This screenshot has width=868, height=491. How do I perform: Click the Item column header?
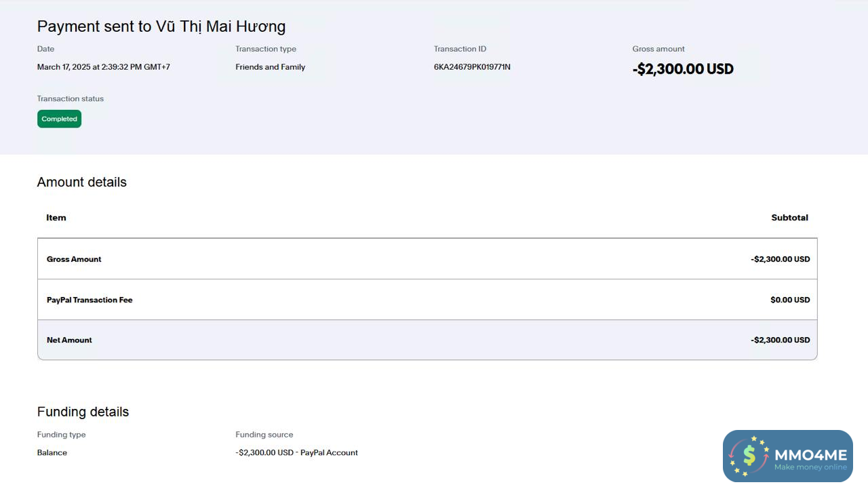pyautogui.click(x=56, y=218)
